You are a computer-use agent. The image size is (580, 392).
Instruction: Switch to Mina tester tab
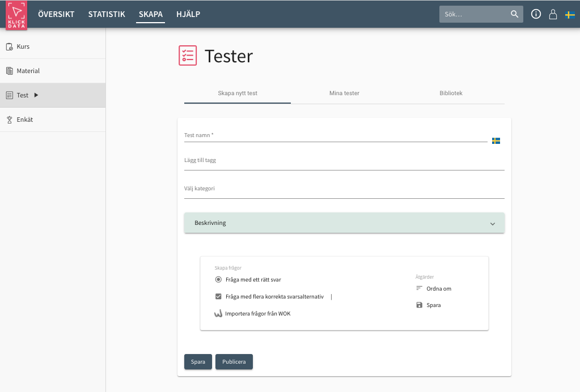pos(344,93)
